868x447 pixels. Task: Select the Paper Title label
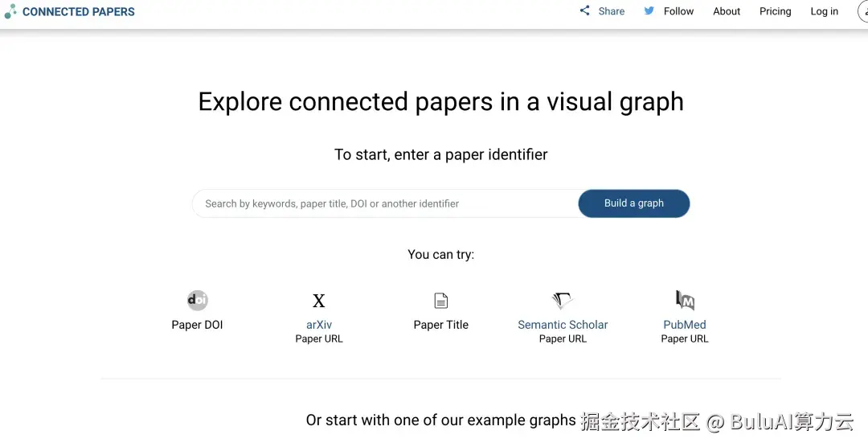click(441, 325)
